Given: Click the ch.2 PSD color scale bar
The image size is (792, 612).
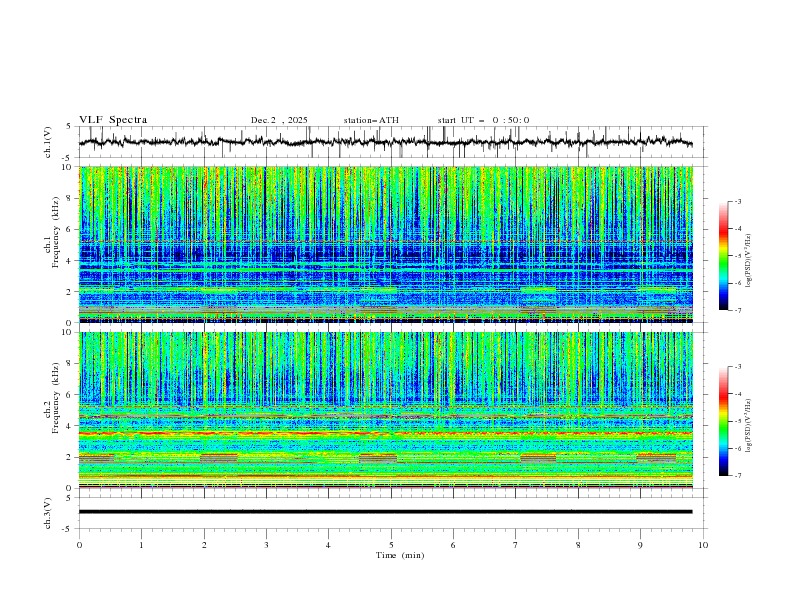Looking at the screenshot, I should [723, 421].
